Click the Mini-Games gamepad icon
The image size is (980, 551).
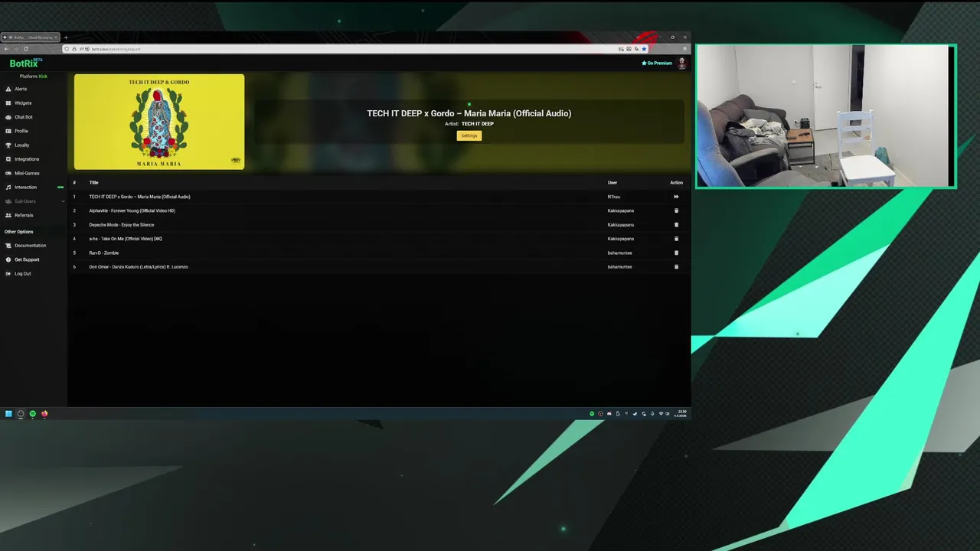8,173
